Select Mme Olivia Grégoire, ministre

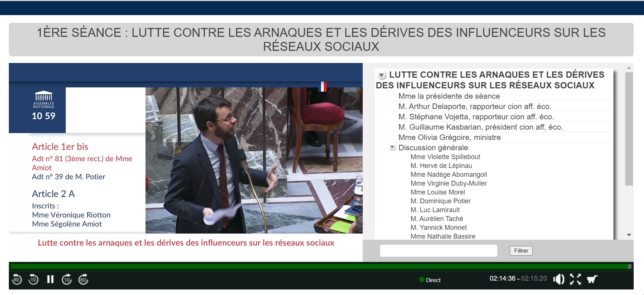coord(449,137)
